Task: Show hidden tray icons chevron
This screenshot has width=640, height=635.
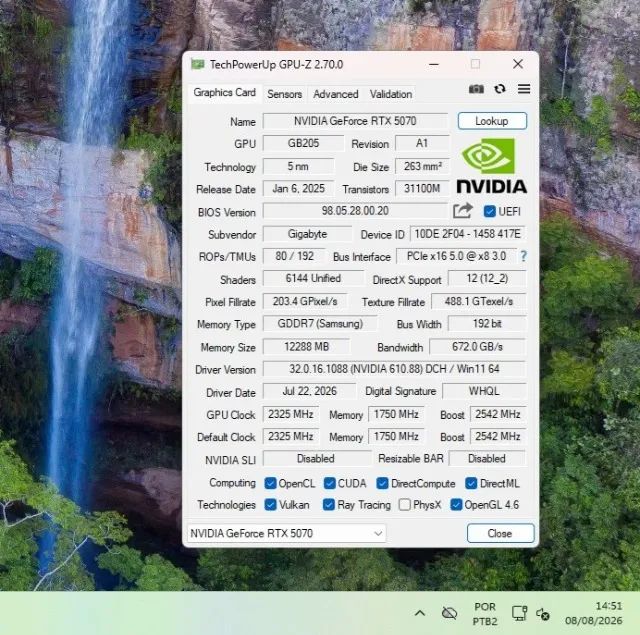Action: (x=420, y=613)
